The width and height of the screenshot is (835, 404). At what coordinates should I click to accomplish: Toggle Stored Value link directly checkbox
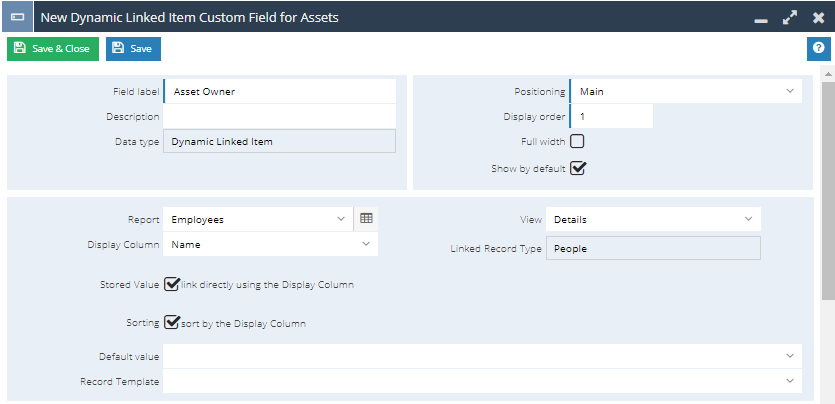click(171, 284)
